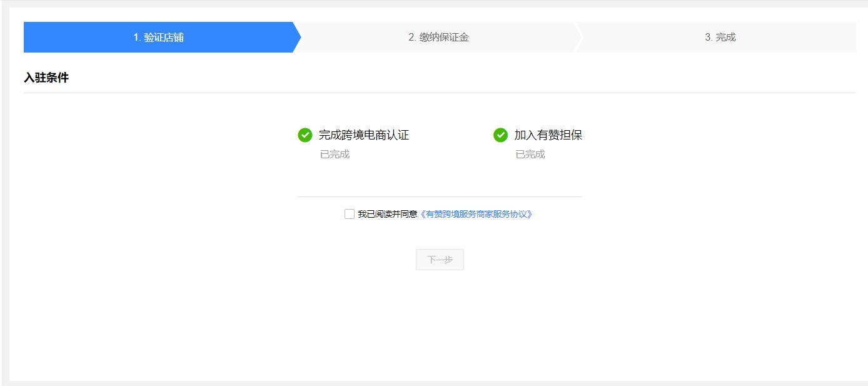Check the '我已阅读并同意' agreement checkbox
The height and width of the screenshot is (386, 868).
point(350,214)
